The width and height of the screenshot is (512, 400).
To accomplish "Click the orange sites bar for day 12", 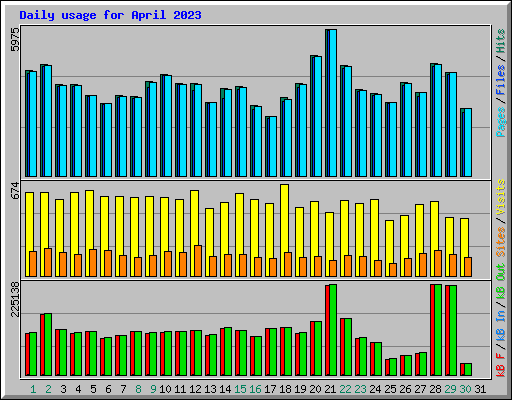I will (x=198, y=261).
